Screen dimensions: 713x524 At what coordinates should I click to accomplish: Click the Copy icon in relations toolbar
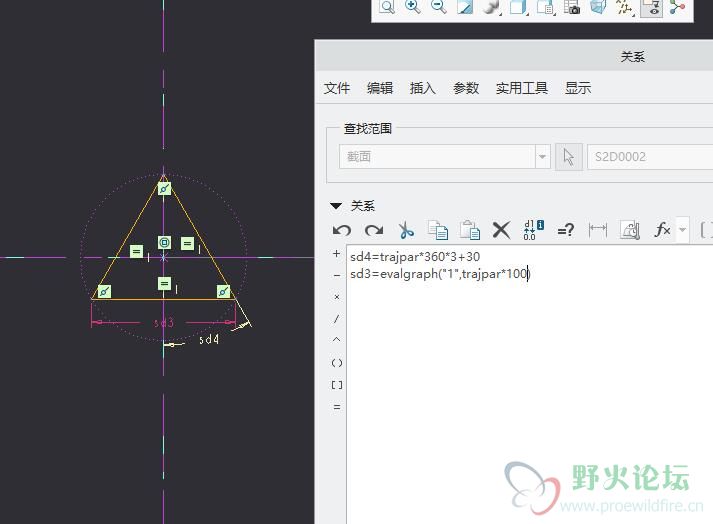pyautogui.click(x=438, y=230)
